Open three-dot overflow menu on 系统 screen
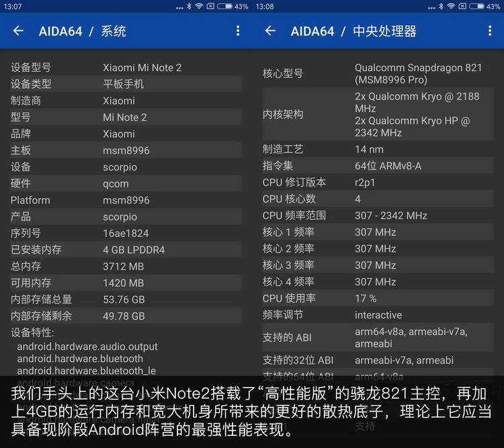This screenshot has width=504, height=448. [x=237, y=31]
